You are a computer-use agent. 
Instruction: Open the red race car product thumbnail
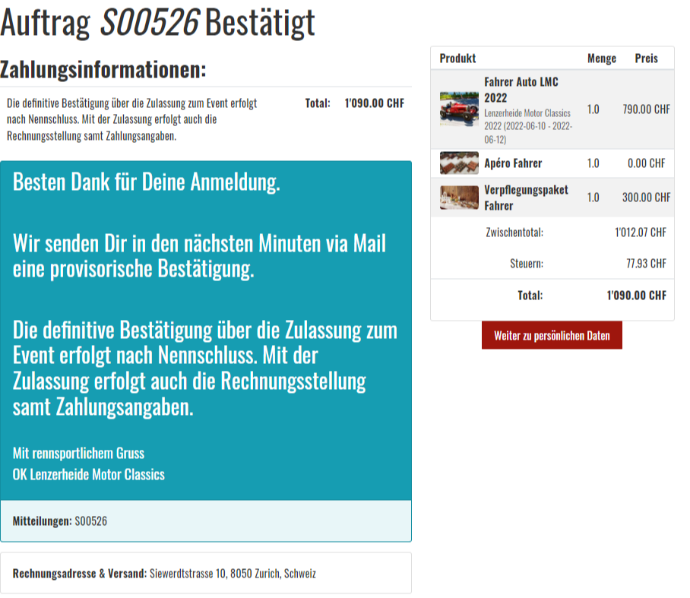[459, 109]
